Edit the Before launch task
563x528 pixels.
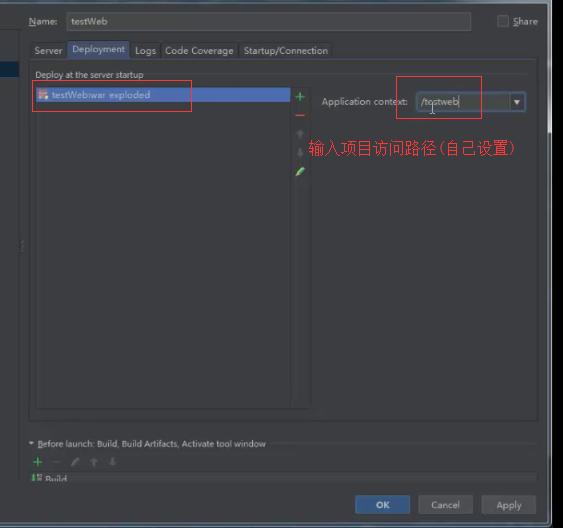(75, 462)
